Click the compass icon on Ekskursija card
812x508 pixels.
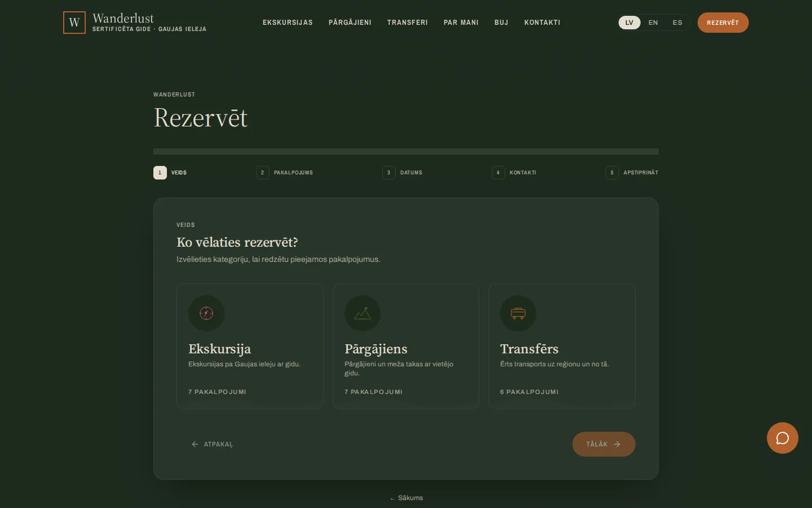pyautogui.click(x=206, y=313)
